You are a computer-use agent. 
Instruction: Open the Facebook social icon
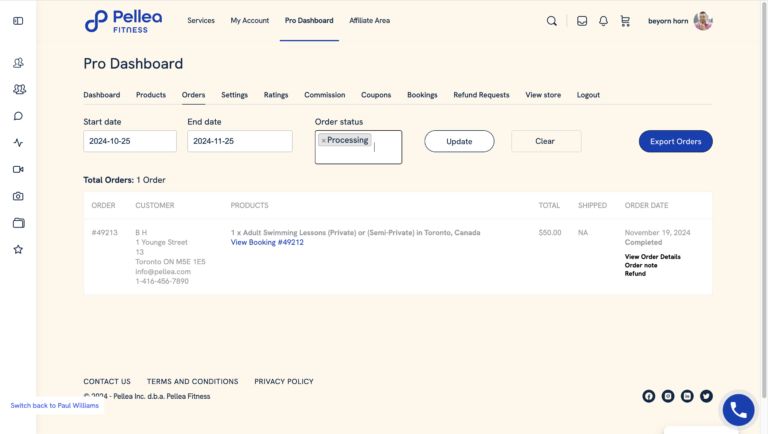click(x=648, y=396)
